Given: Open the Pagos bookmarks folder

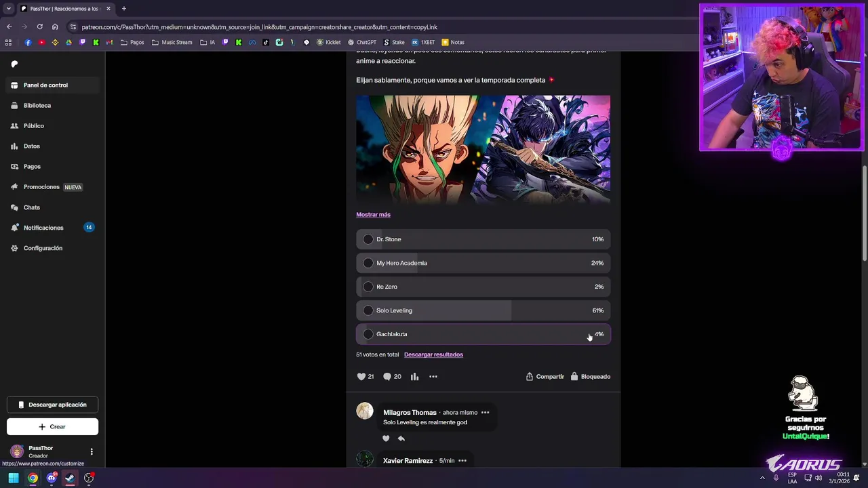Looking at the screenshot, I should [x=132, y=42].
